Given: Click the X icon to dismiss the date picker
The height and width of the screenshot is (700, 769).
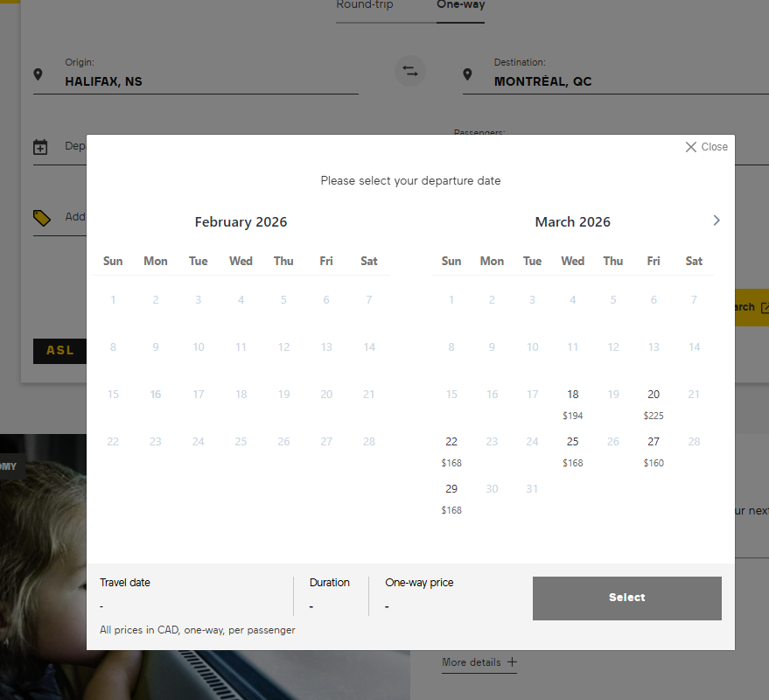Looking at the screenshot, I should [x=690, y=146].
